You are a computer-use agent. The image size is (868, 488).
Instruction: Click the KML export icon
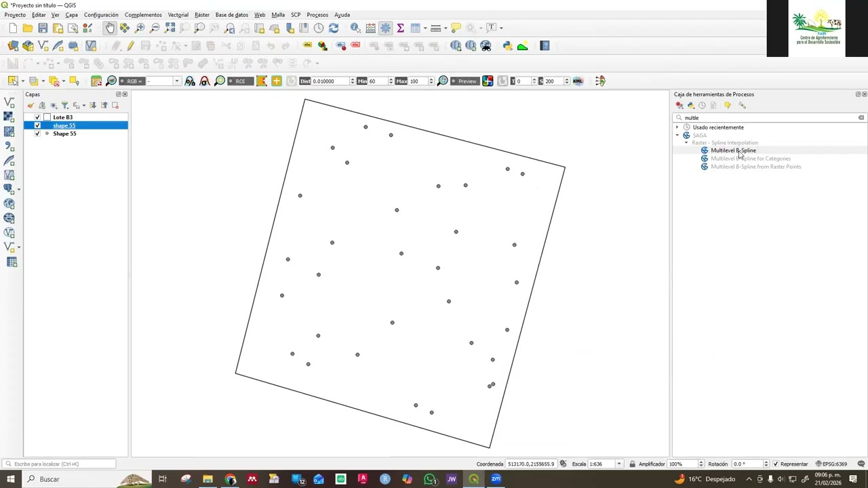[x=578, y=81]
